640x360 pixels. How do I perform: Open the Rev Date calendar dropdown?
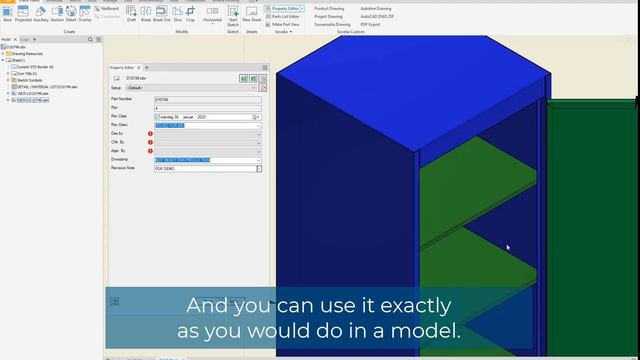click(x=256, y=117)
